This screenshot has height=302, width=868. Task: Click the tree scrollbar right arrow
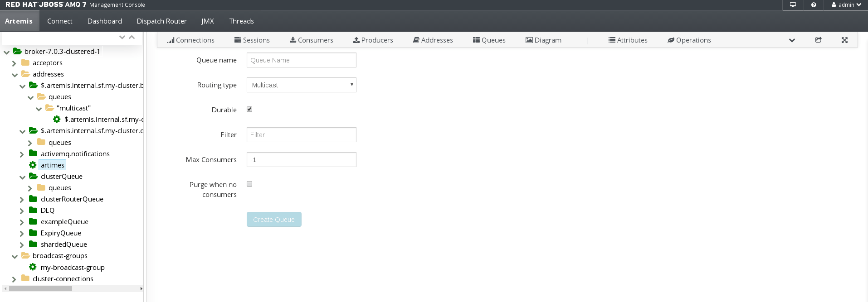point(141,288)
